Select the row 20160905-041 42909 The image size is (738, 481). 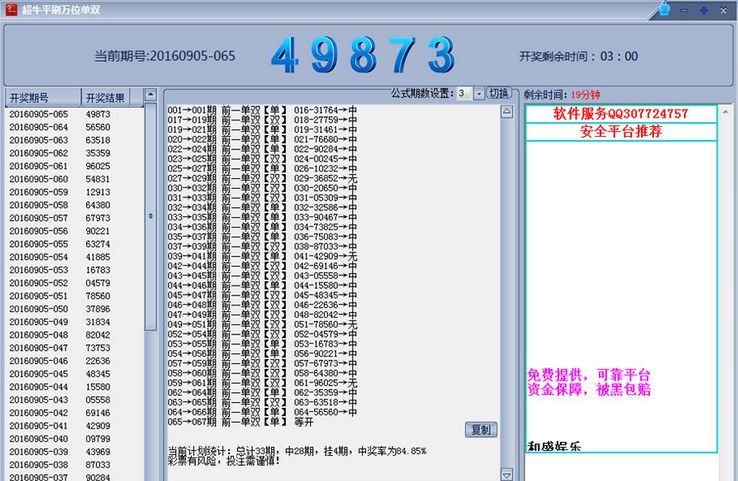pos(74,426)
